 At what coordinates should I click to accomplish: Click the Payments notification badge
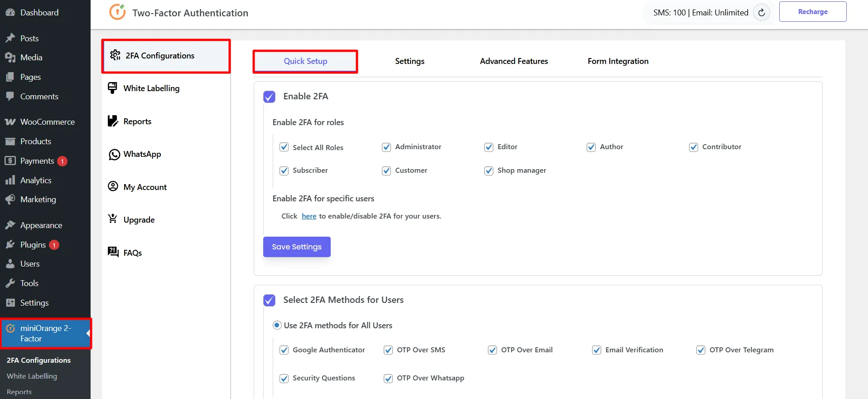pos(62,161)
